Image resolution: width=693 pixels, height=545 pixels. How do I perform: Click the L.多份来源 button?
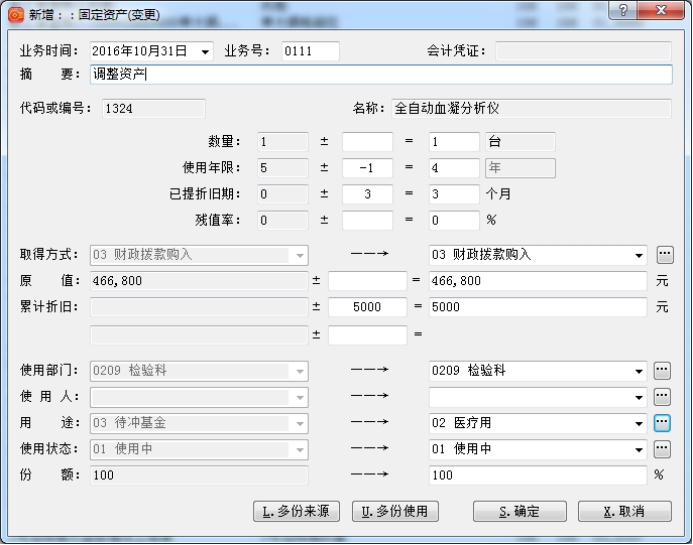[x=296, y=511]
